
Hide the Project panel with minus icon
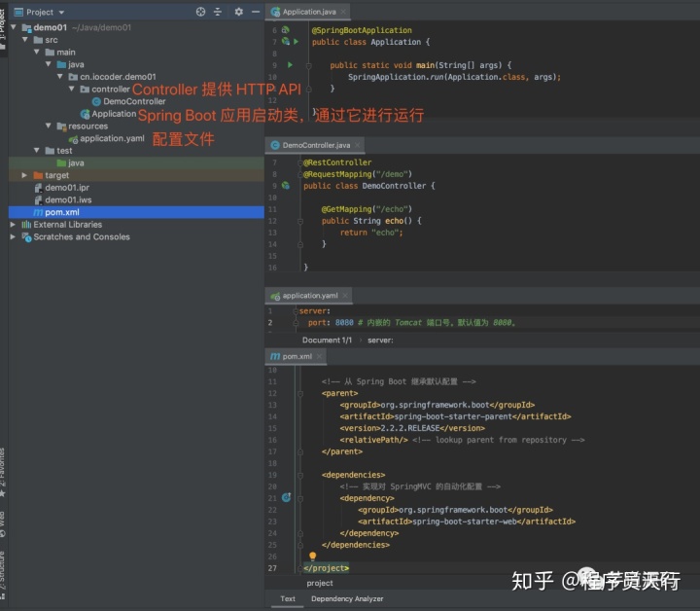click(256, 12)
